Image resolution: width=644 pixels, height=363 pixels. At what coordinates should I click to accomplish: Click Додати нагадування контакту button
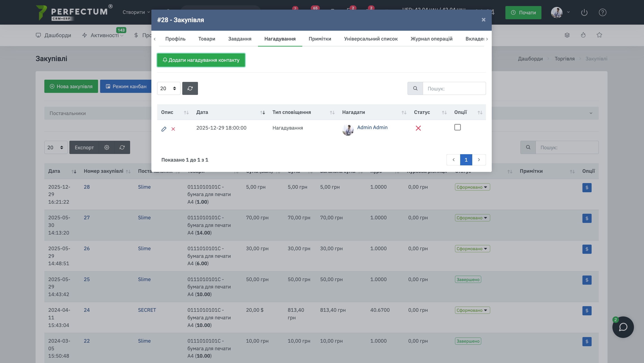point(201,60)
